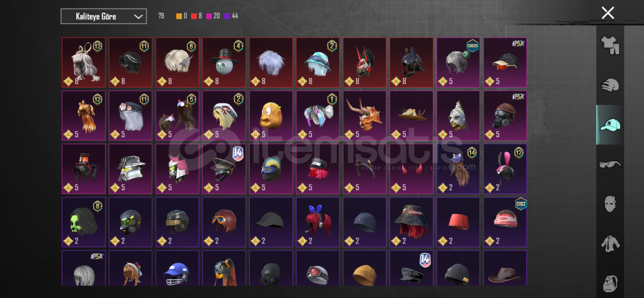
Task: Filter by the pink quality swatch
Action: point(209,16)
